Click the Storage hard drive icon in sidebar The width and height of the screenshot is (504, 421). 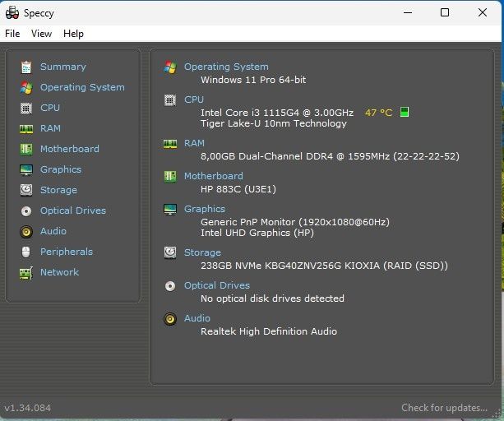coord(26,190)
